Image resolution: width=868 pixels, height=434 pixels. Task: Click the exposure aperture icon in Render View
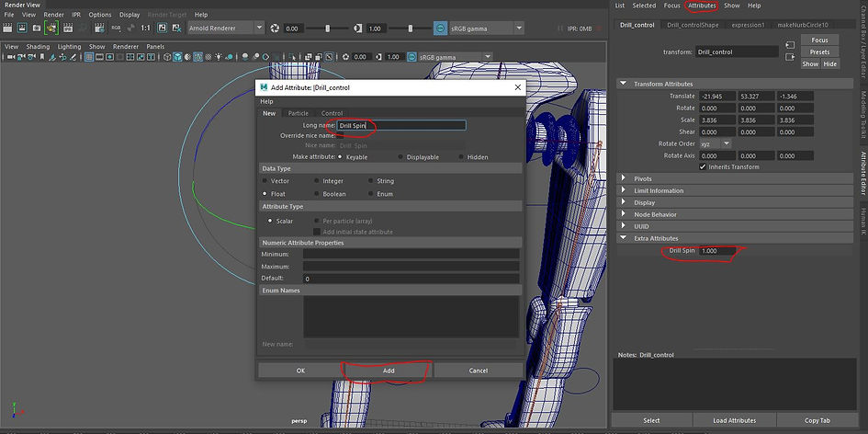(x=275, y=29)
